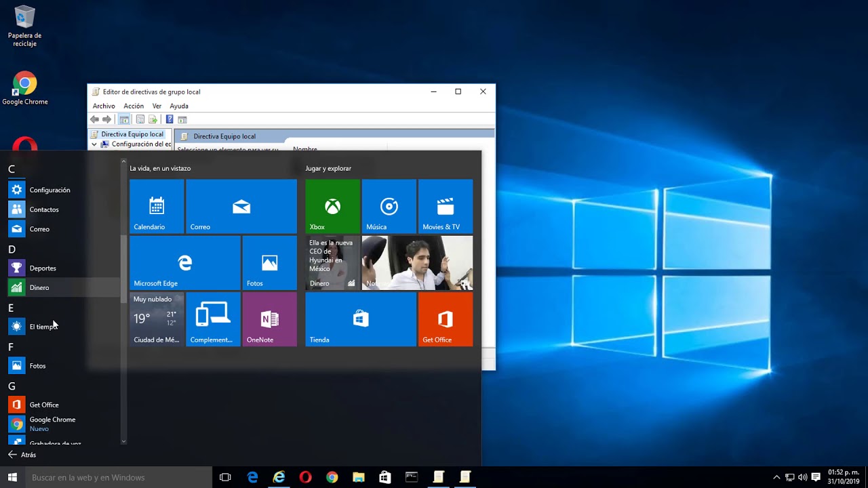
Task: Open the weather tile for Ciudad de México
Action: [x=157, y=319]
